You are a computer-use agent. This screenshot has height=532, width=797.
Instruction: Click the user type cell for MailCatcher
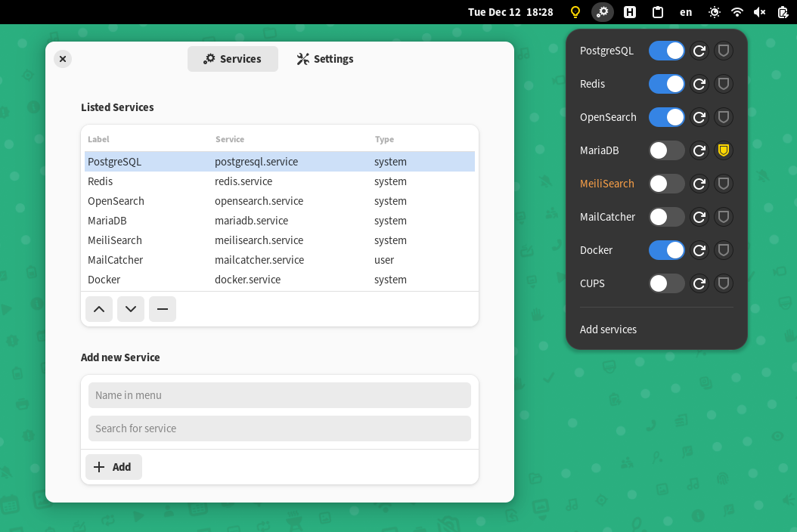tap(384, 260)
